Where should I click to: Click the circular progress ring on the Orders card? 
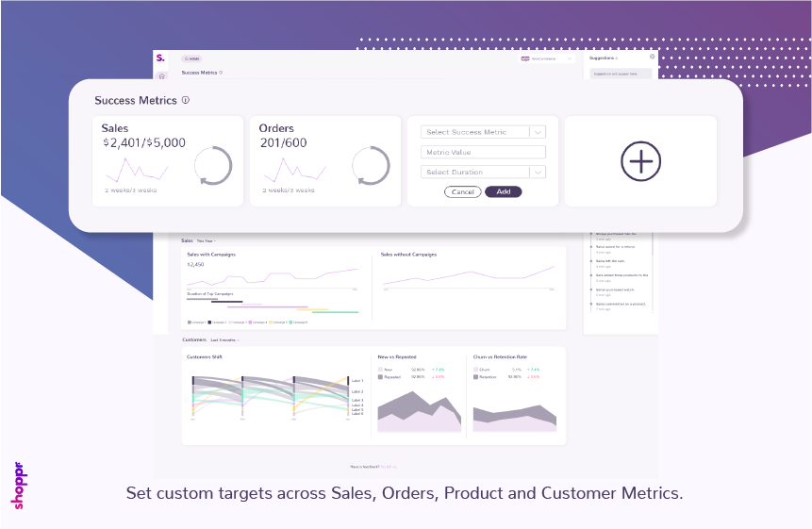371,166
